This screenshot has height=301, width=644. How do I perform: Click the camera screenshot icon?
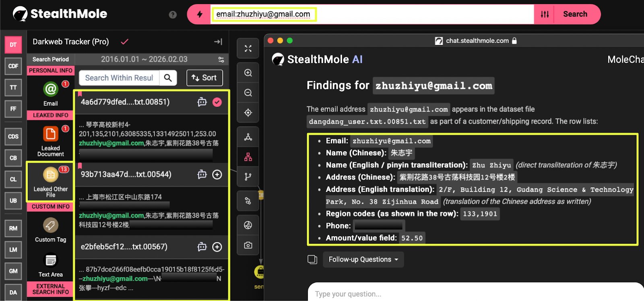[248, 245]
